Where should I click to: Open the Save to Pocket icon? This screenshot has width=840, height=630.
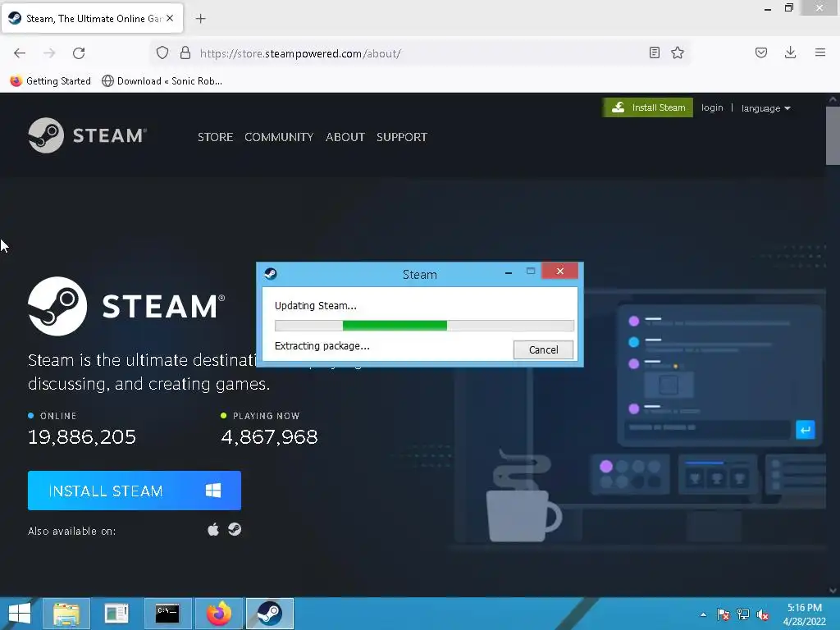761,52
